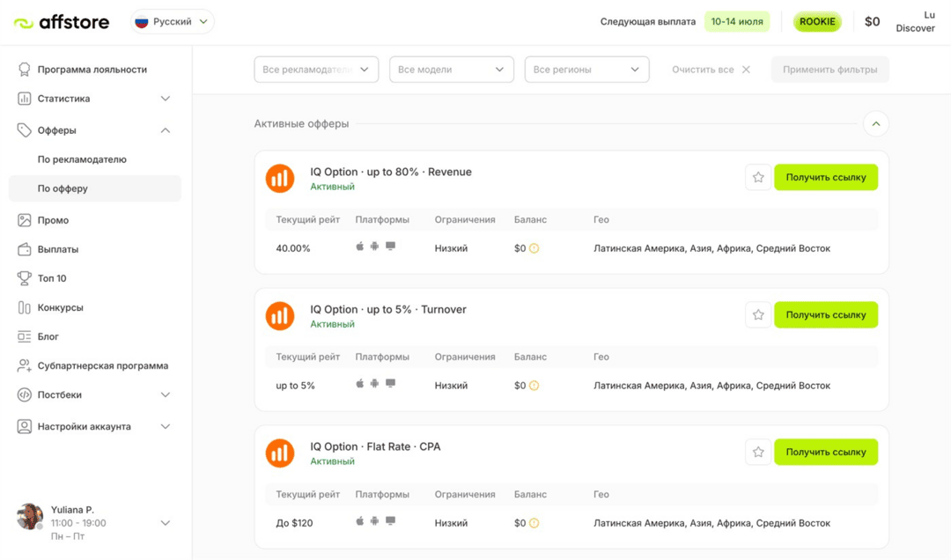This screenshot has height=560, width=951.
Task: Click the Конкурсы icon
Action: tap(25, 307)
